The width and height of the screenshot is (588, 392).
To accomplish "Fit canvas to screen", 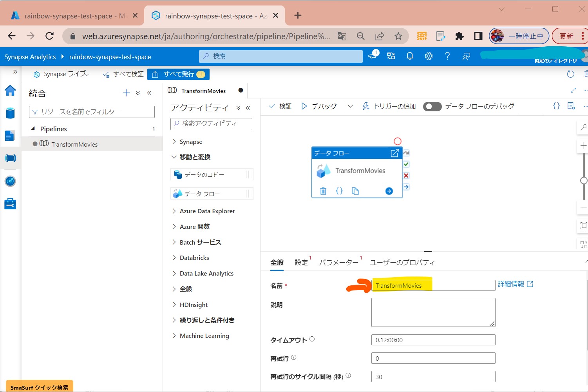I will (x=583, y=226).
